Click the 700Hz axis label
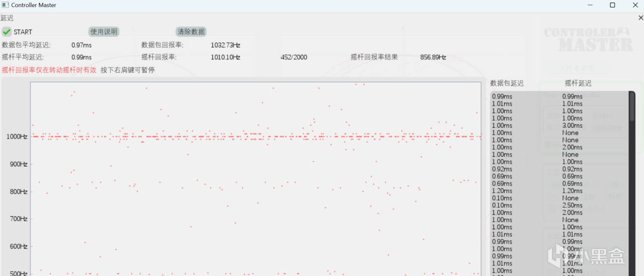 pyautogui.click(x=18, y=219)
